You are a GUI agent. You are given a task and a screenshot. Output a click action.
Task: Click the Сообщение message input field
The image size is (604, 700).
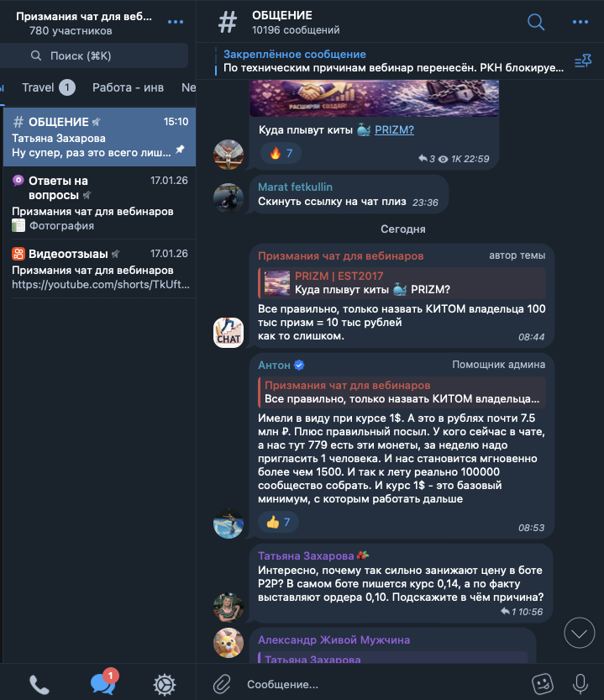[384, 684]
